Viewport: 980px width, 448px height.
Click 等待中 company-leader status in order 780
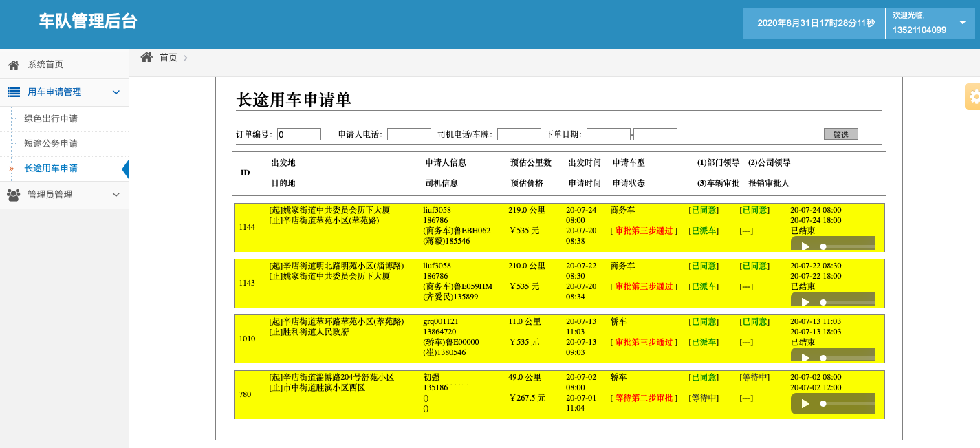coord(754,377)
